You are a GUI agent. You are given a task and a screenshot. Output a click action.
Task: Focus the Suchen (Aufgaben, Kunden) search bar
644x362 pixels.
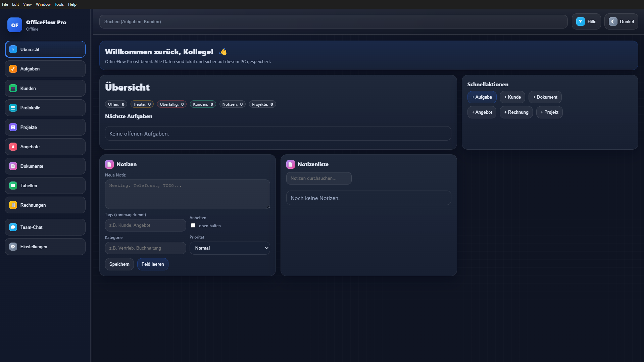coord(333,21)
